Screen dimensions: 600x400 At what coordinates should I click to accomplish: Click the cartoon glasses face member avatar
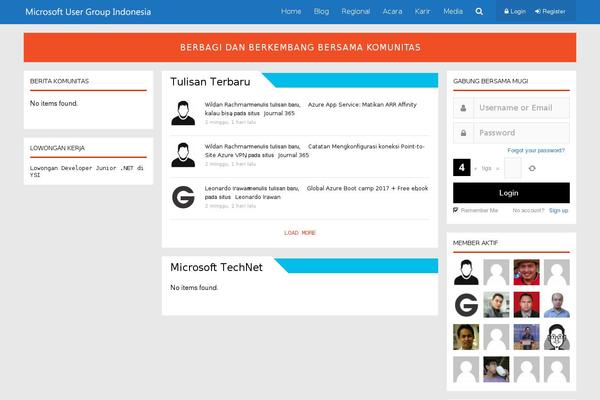click(557, 337)
